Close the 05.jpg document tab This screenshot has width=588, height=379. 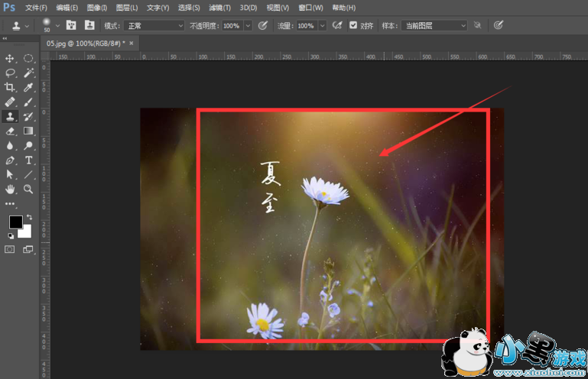132,44
